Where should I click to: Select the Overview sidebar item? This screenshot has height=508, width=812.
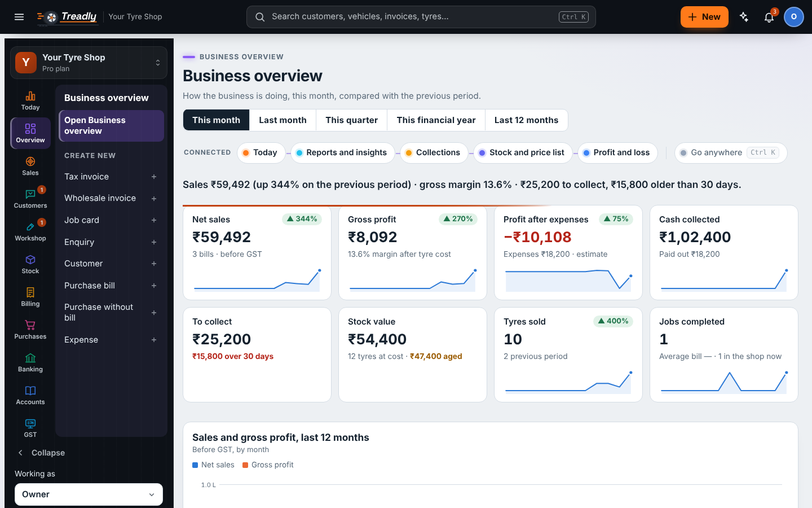pyautogui.click(x=30, y=133)
